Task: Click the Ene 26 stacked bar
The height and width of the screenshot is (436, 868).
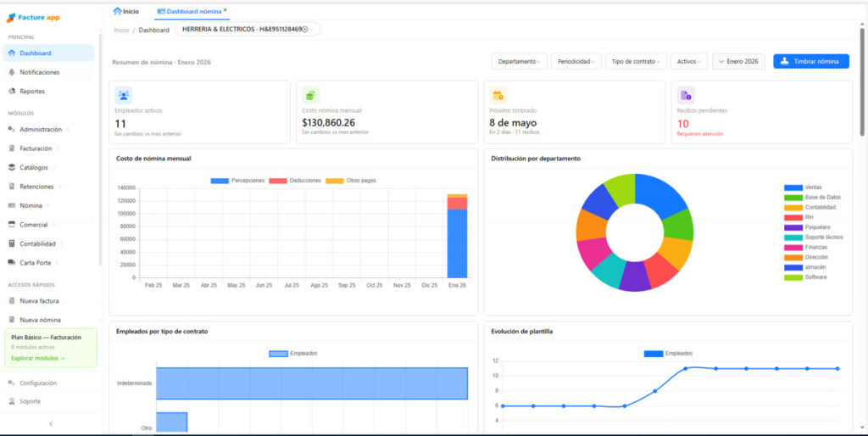Action: [x=457, y=236]
